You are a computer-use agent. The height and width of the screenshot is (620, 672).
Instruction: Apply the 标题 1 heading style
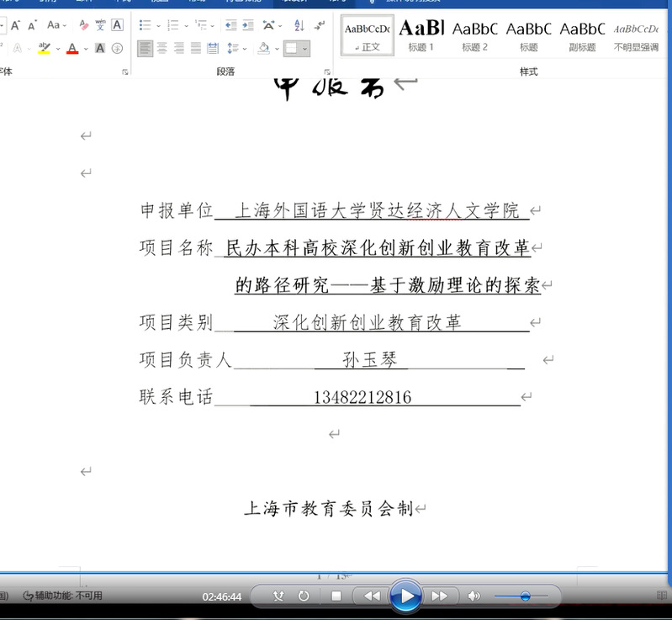click(421, 34)
